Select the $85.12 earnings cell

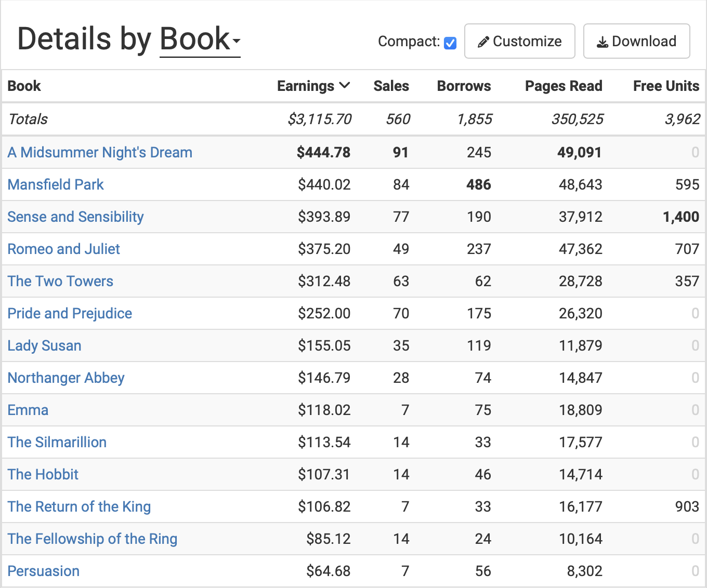point(328,539)
